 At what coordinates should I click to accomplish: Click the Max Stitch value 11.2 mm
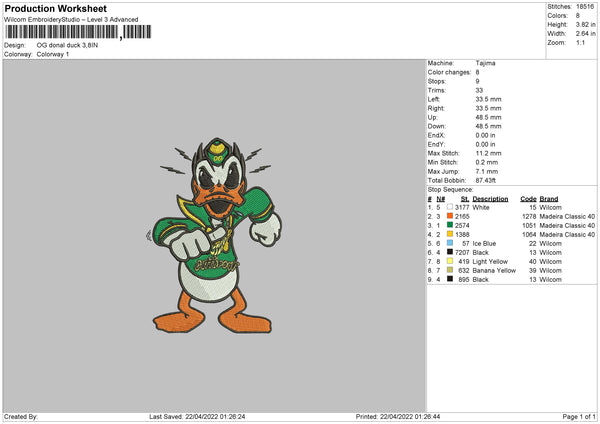pyautogui.click(x=488, y=153)
